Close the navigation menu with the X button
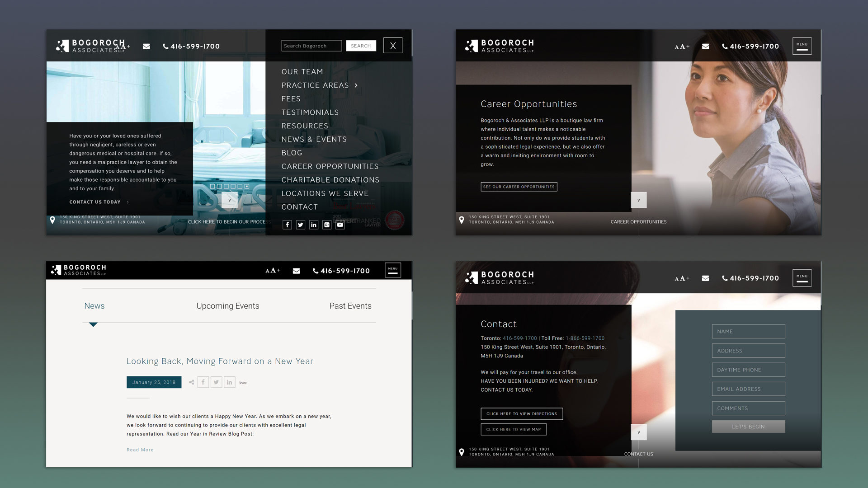 (392, 46)
